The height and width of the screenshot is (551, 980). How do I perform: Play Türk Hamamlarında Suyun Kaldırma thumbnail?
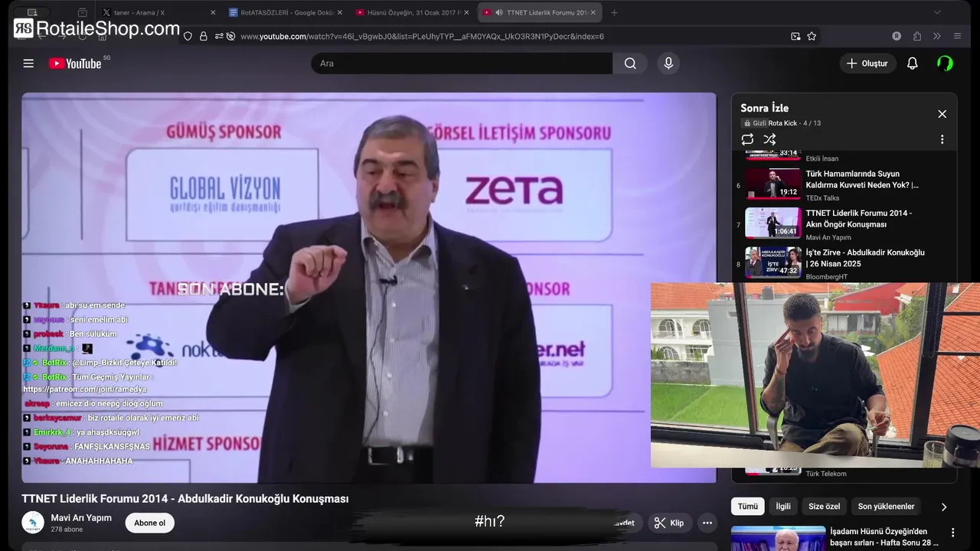[773, 184]
